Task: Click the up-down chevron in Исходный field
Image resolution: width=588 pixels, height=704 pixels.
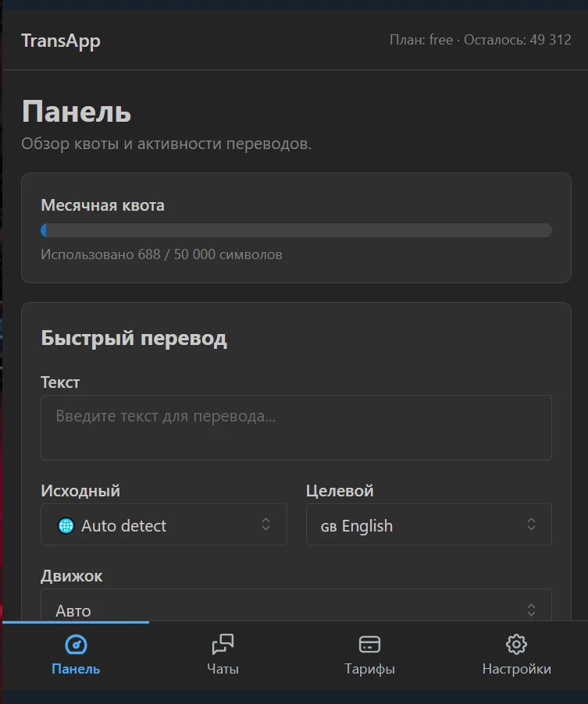Action: tap(266, 524)
